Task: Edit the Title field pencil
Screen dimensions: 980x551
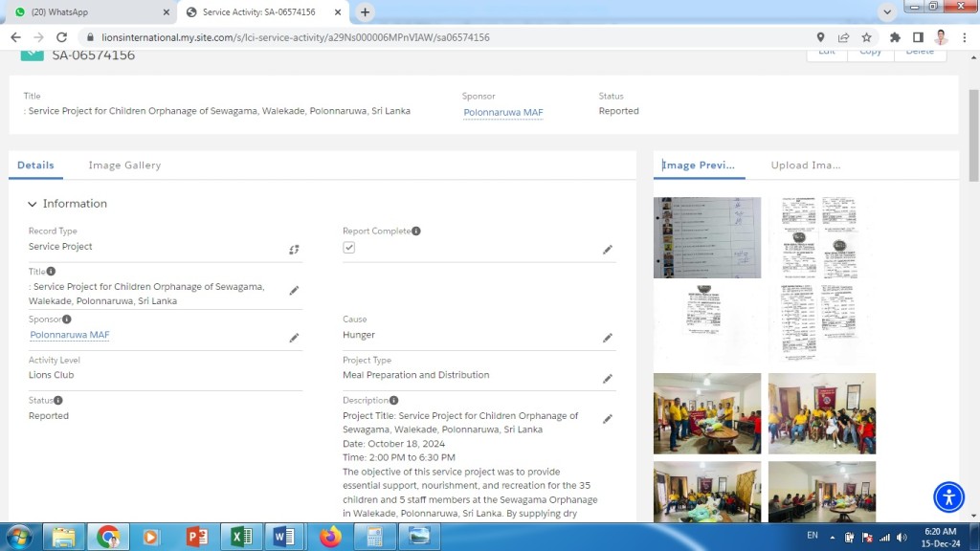Action: (x=294, y=291)
